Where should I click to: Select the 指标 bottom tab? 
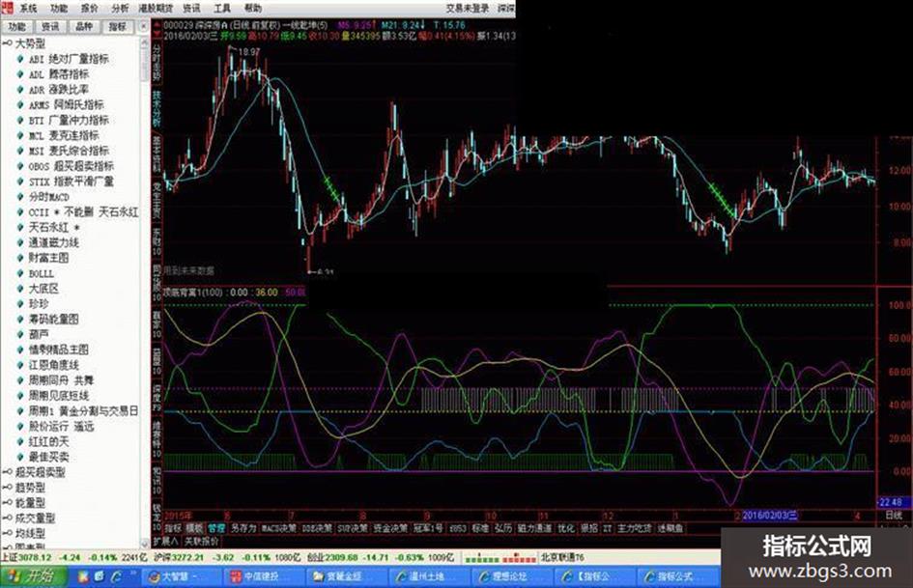pos(173,528)
